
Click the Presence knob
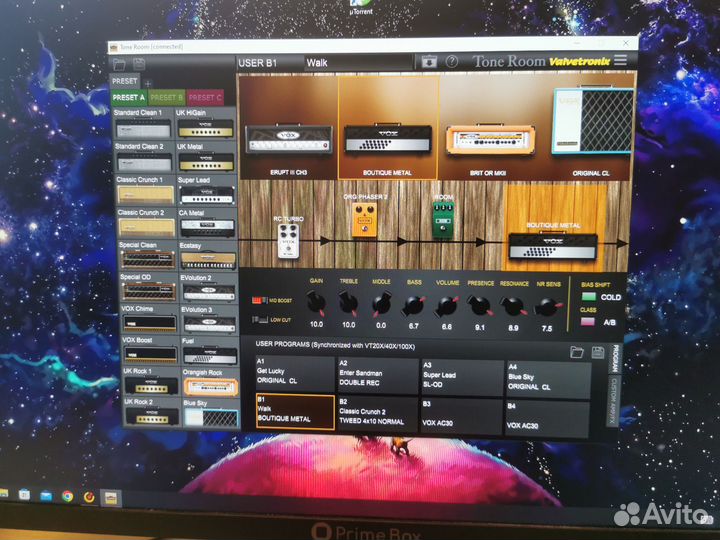(479, 306)
